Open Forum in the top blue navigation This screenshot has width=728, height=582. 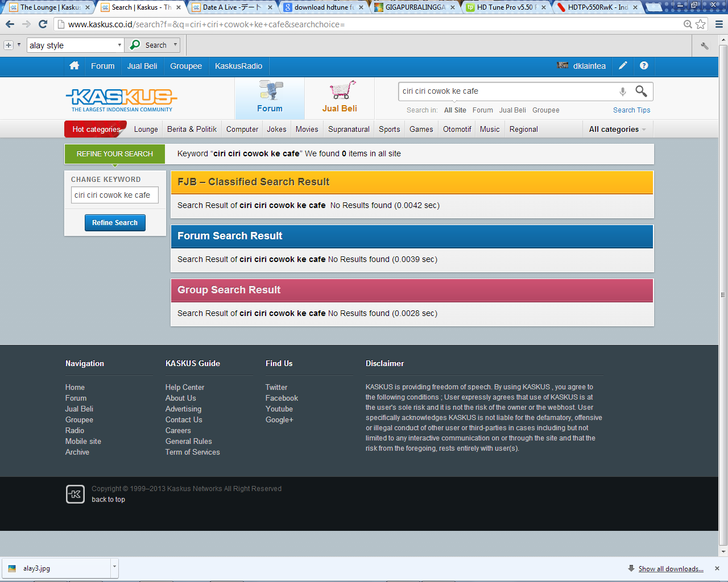click(x=103, y=66)
